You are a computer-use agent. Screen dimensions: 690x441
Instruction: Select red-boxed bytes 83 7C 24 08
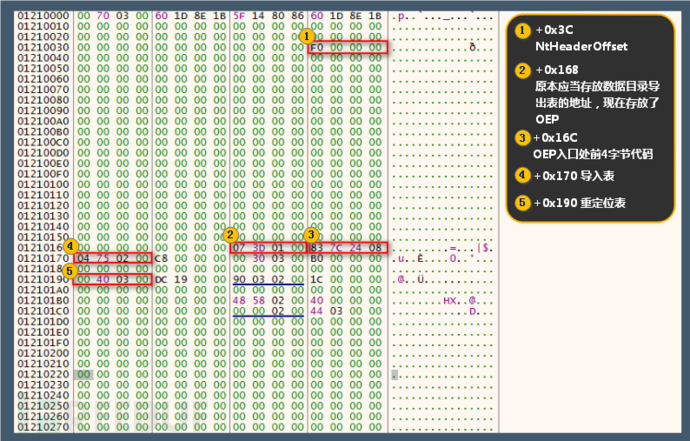346,247
